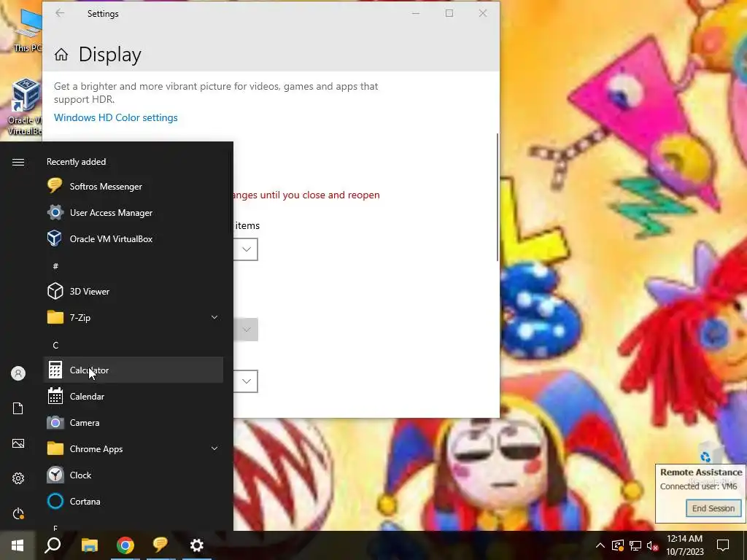
Task: Click 'Recently added' heading
Action: pos(76,162)
